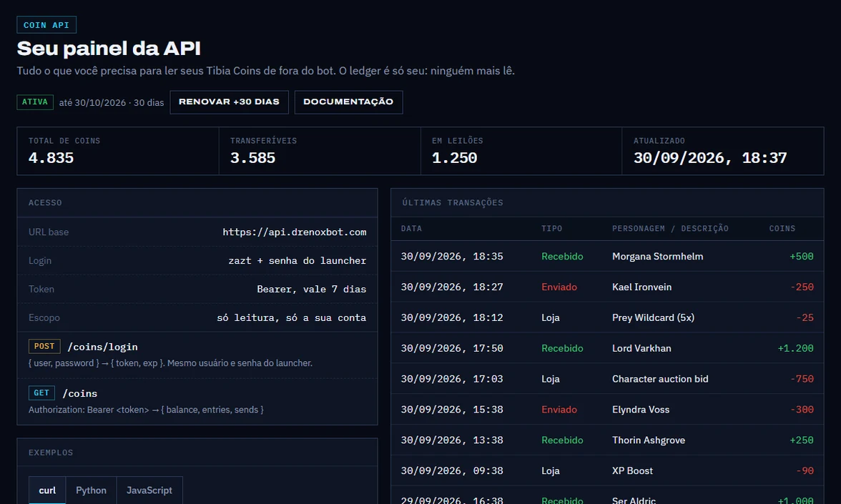Click the /coins/login endpoint path
The height and width of the screenshot is (504, 841).
[x=102, y=347]
